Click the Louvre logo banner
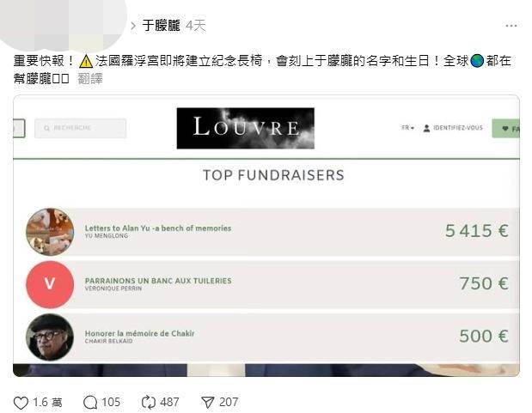The image size is (532, 413). coord(245,128)
